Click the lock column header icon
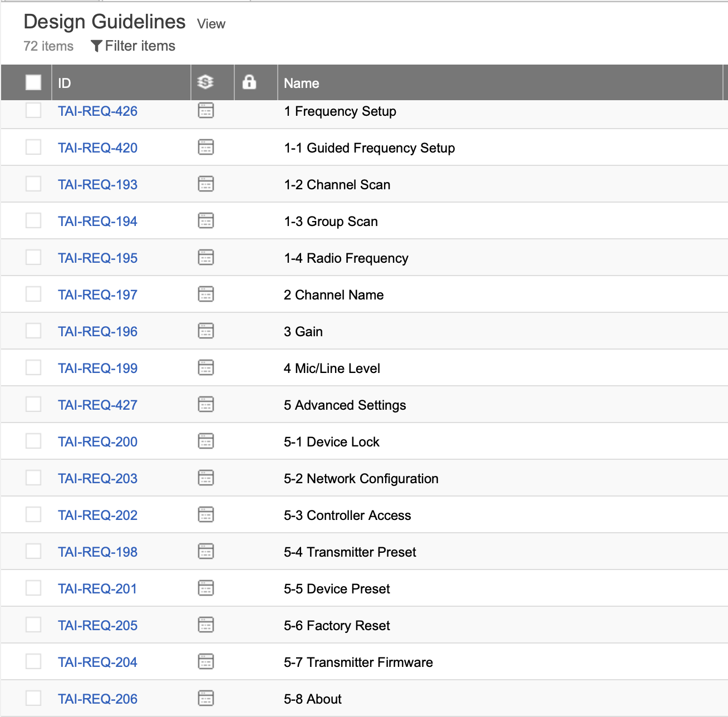728x717 pixels. pos(249,82)
